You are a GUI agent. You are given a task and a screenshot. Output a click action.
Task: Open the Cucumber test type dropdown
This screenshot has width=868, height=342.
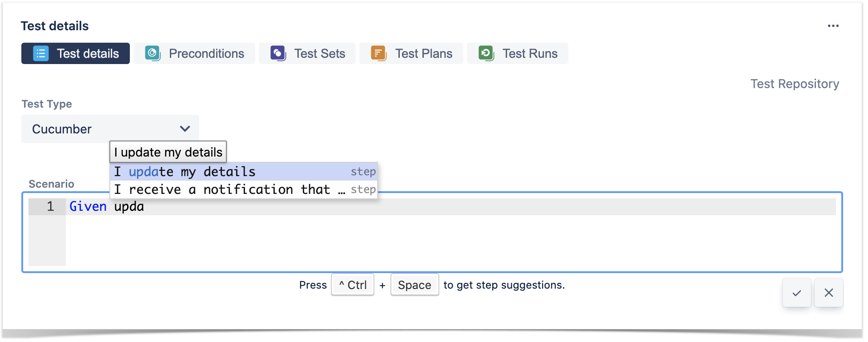pyautogui.click(x=110, y=129)
